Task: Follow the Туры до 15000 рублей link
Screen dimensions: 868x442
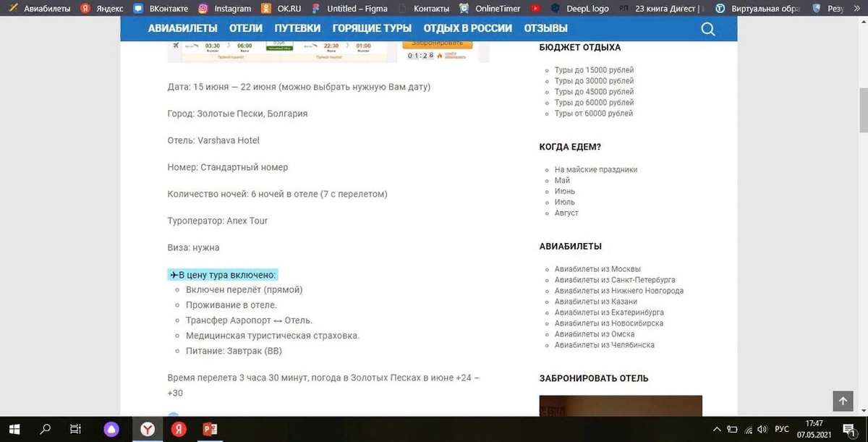Action: click(594, 70)
